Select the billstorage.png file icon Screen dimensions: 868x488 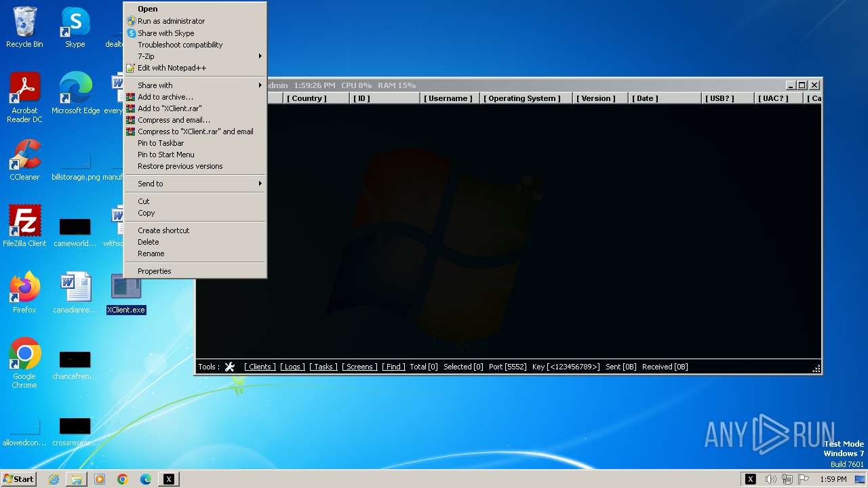coord(75,165)
